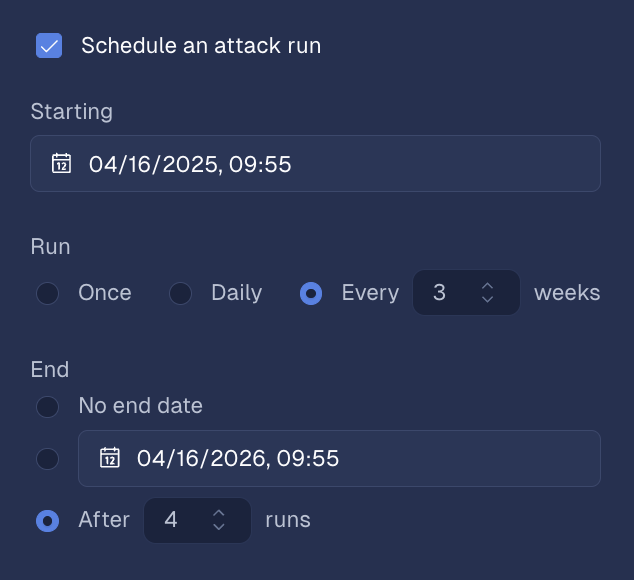
Task: Increase weeks interval with up arrow
Action: pos(488,286)
